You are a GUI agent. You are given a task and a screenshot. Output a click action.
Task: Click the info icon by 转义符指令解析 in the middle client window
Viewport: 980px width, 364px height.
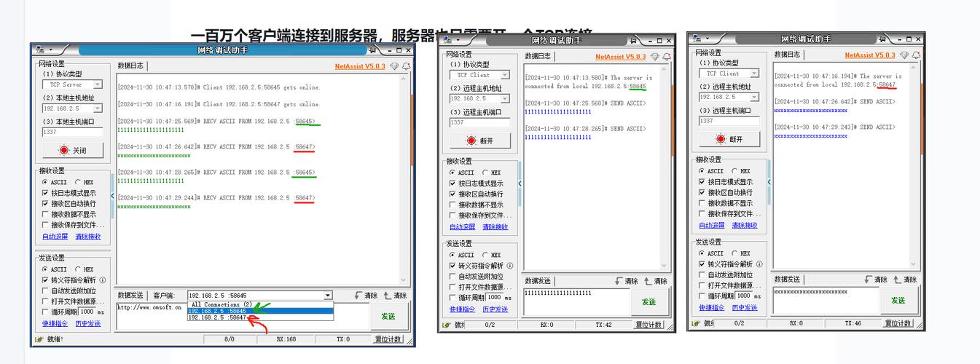509,266
